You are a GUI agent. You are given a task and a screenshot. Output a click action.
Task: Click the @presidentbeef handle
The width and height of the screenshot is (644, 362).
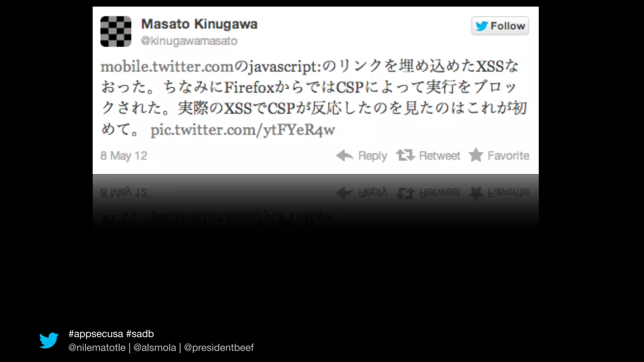219,348
